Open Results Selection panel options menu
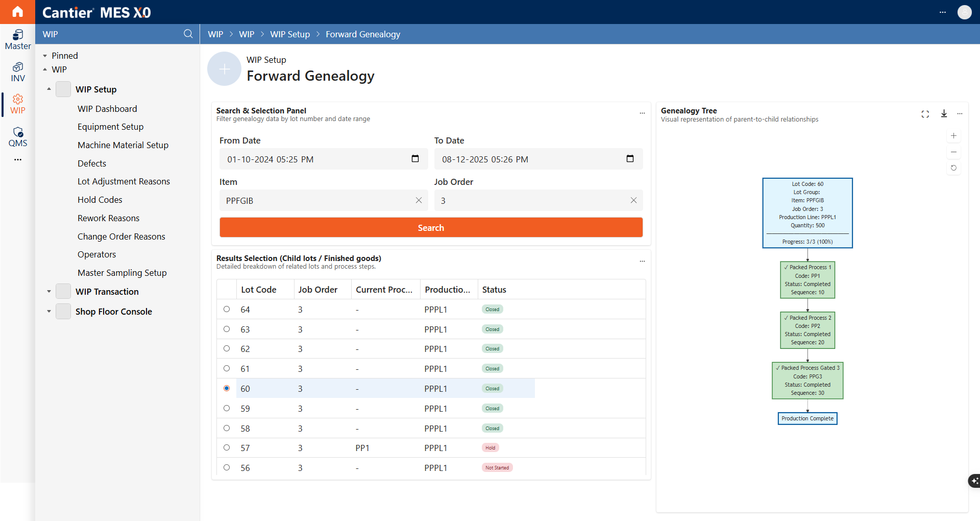 tap(642, 261)
